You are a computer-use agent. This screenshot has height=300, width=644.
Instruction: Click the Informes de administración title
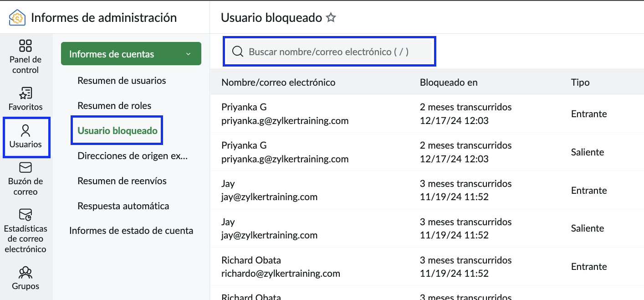[104, 18]
